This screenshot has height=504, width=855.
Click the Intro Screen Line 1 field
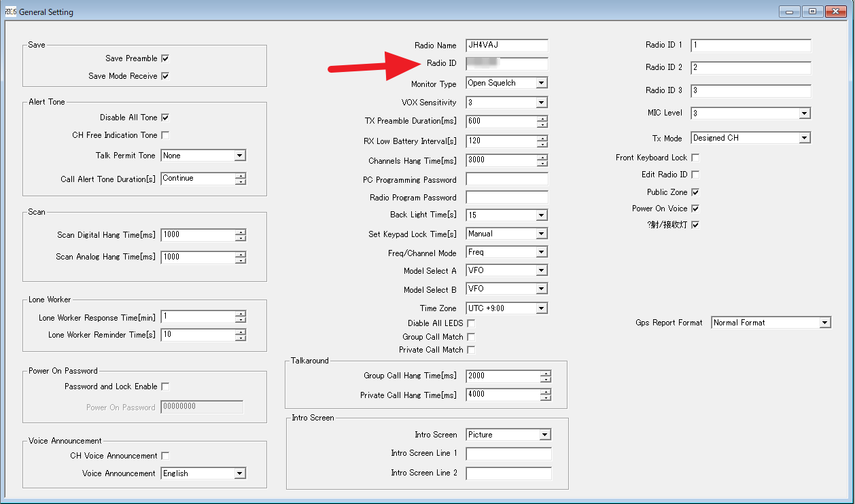(x=508, y=454)
